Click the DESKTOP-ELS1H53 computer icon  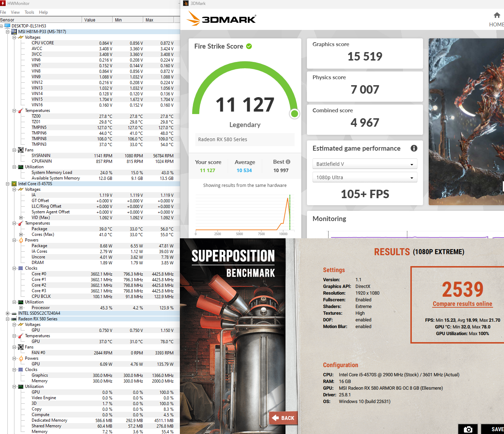pyautogui.click(x=7, y=26)
